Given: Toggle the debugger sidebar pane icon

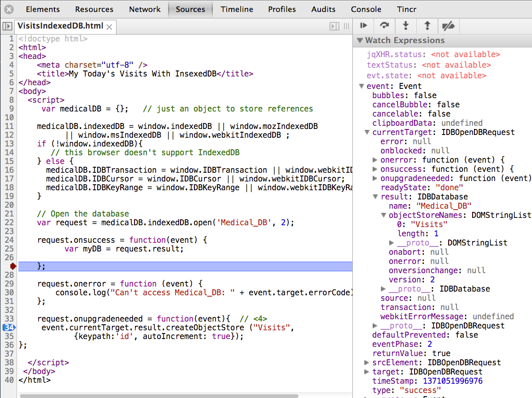Looking at the screenshot, I should tap(335, 27).
